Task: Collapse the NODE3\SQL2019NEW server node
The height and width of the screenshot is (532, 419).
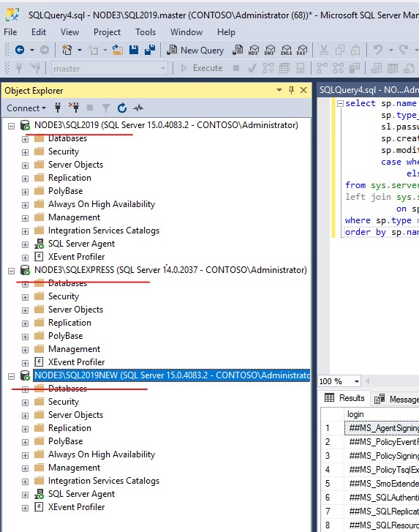Action: 11,376
